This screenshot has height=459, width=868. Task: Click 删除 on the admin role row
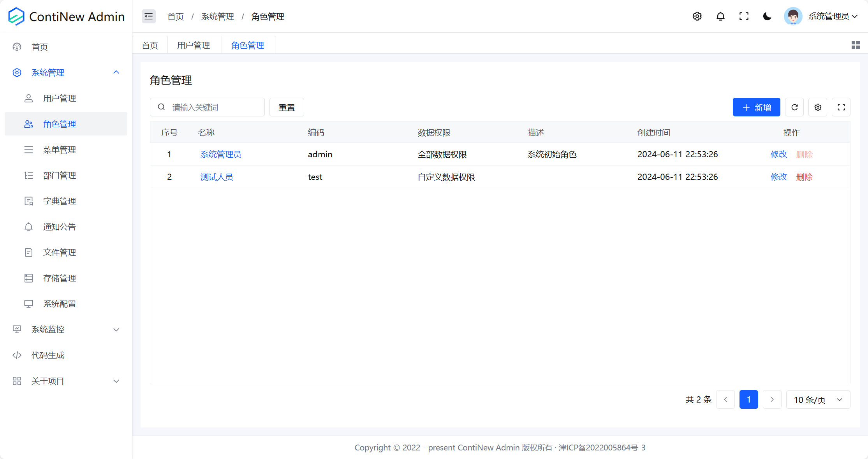pyautogui.click(x=804, y=154)
